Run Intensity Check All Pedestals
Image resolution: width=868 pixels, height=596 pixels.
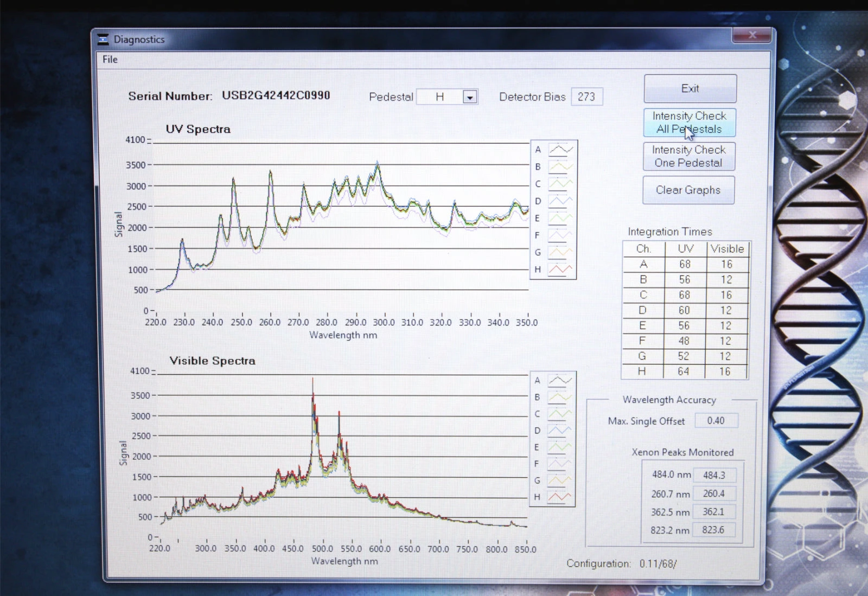point(689,123)
